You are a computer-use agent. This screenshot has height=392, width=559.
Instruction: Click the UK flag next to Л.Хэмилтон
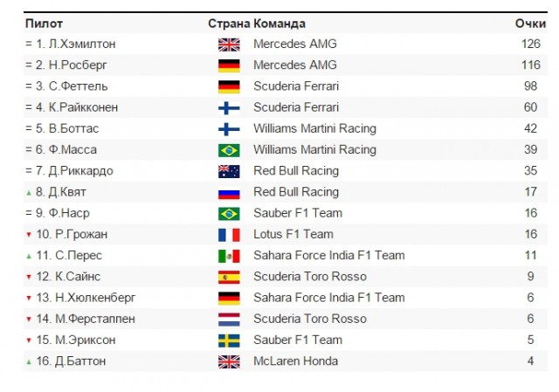(x=229, y=45)
